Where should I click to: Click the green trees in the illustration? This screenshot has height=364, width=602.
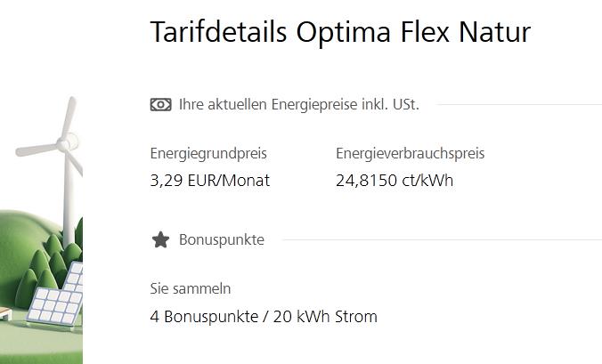tap(48, 269)
